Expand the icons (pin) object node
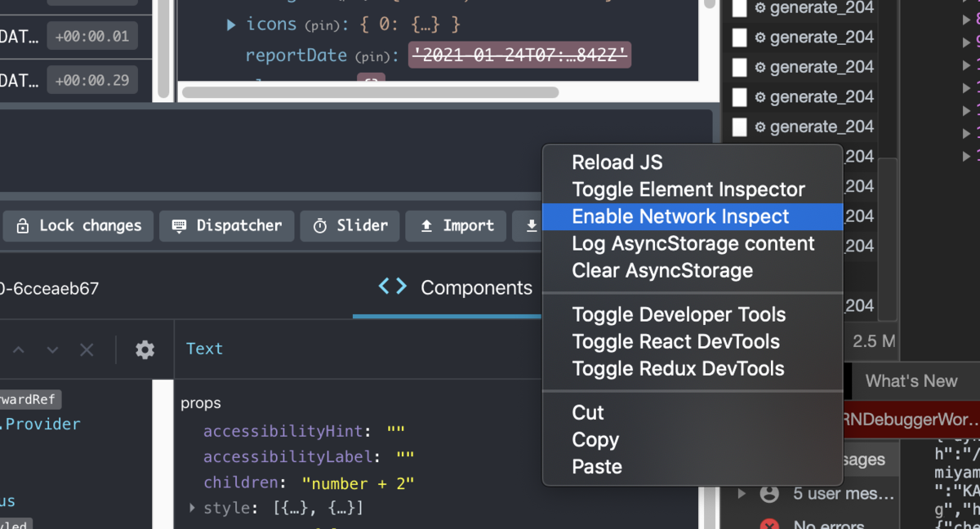The height and width of the screenshot is (529, 980). (x=231, y=25)
